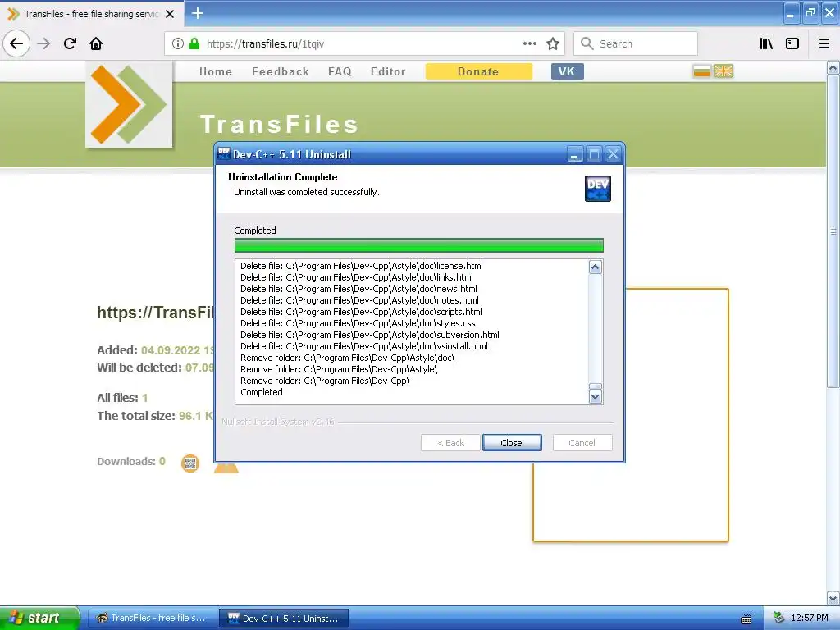This screenshot has height=630, width=840.
Task: Open the browser home page
Action: coord(96,43)
